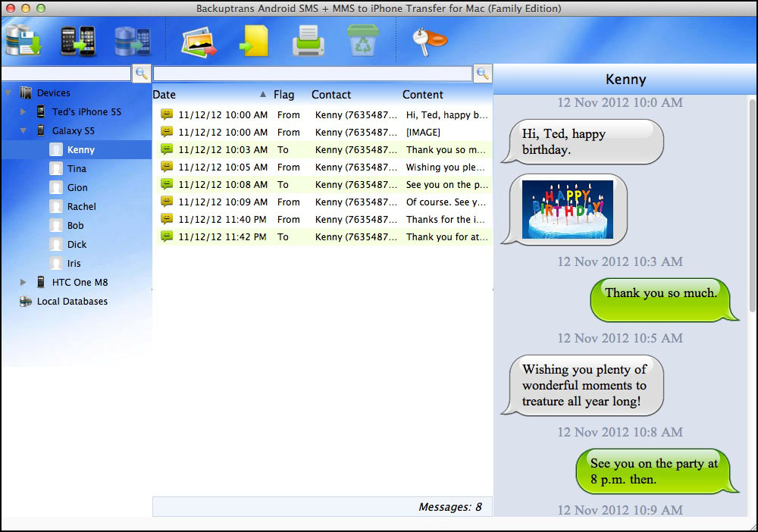Click Dick contact avatar icon
The image size is (758, 532).
tap(56, 245)
